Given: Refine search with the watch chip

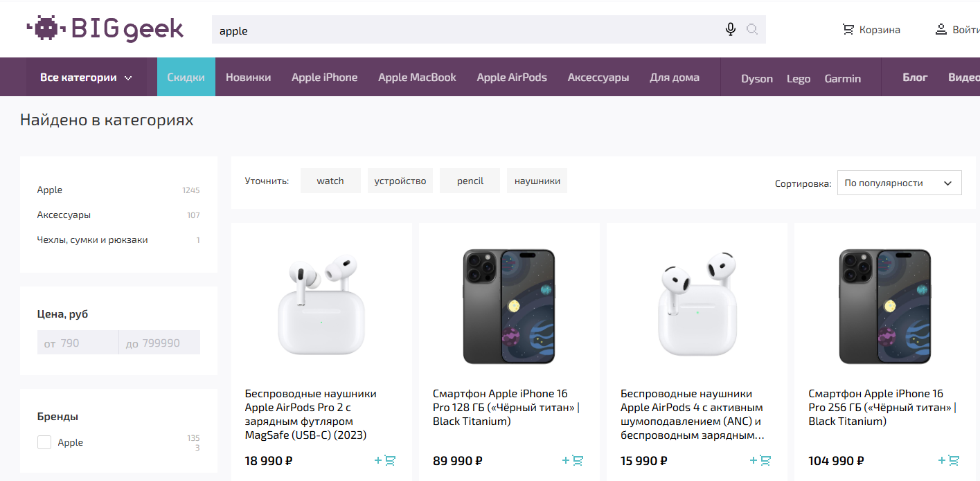Looking at the screenshot, I should tap(330, 181).
